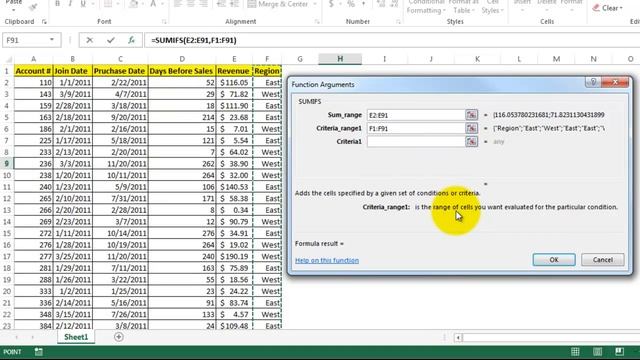640x360 pixels.
Task: Toggle Italic formatting in ribbon
Action: coord(70,4)
